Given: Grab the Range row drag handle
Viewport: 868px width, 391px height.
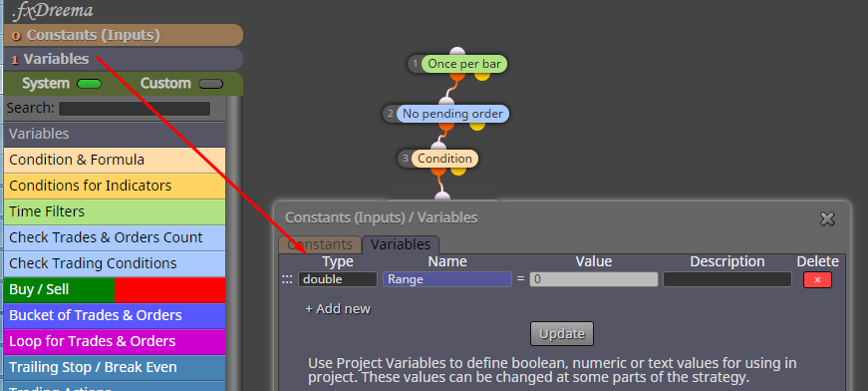Looking at the screenshot, I should tap(287, 279).
